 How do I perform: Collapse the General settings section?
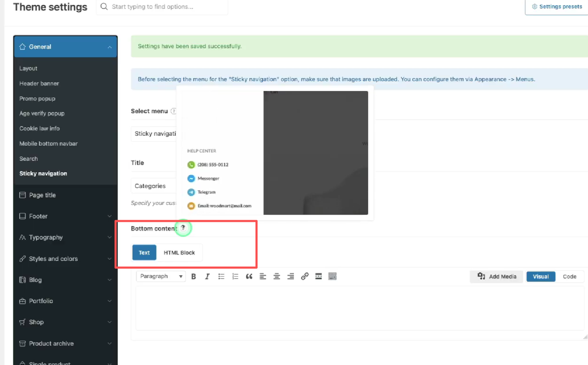pyautogui.click(x=65, y=46)
